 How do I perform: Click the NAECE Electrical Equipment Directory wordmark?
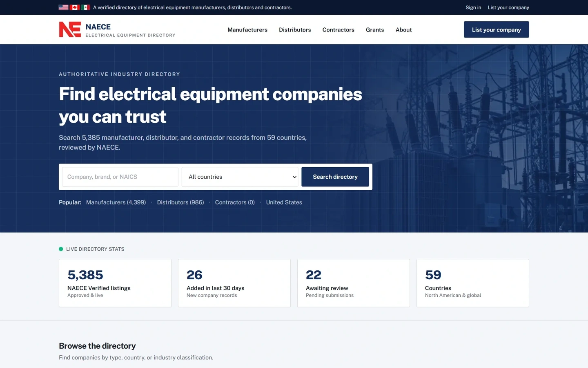click(130, 30)
